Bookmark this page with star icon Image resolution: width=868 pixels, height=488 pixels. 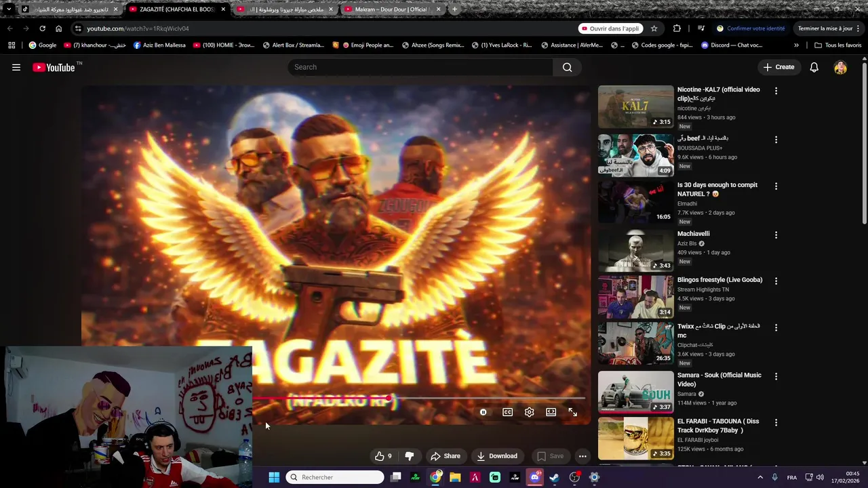[x=654, y=28]
